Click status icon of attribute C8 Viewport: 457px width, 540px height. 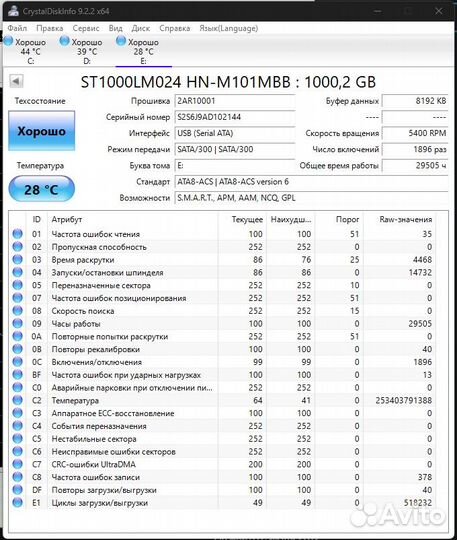point(17,477)
